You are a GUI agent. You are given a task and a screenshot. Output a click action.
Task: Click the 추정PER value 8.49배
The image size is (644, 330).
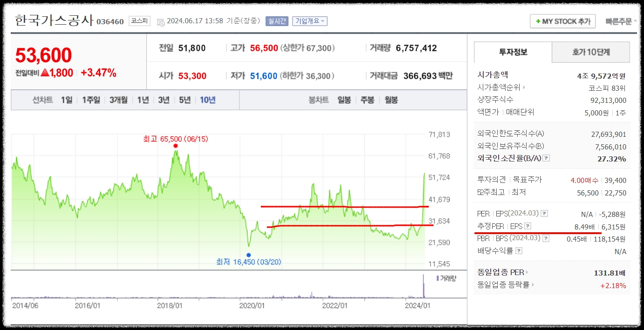pyautogui.click(x=585, y=227)
